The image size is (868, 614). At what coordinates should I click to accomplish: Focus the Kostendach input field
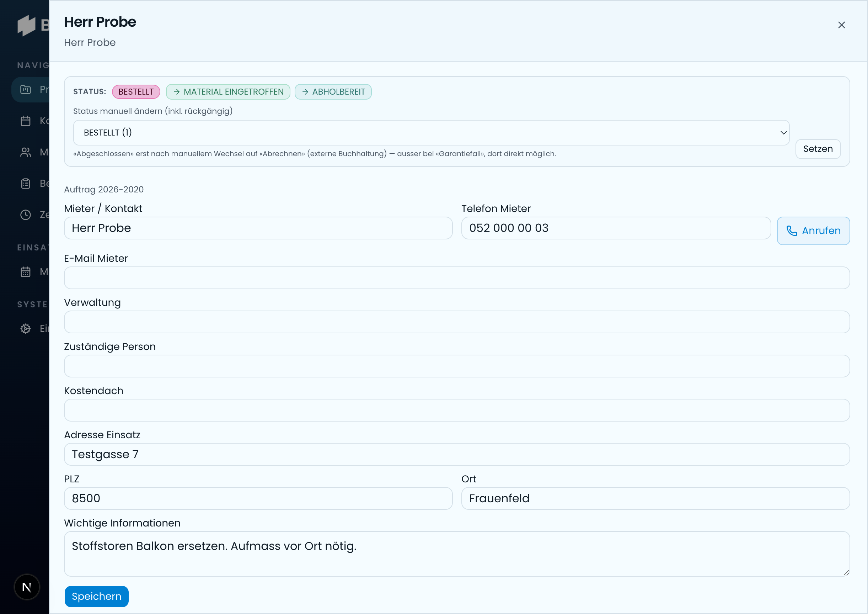coord(457,410)
